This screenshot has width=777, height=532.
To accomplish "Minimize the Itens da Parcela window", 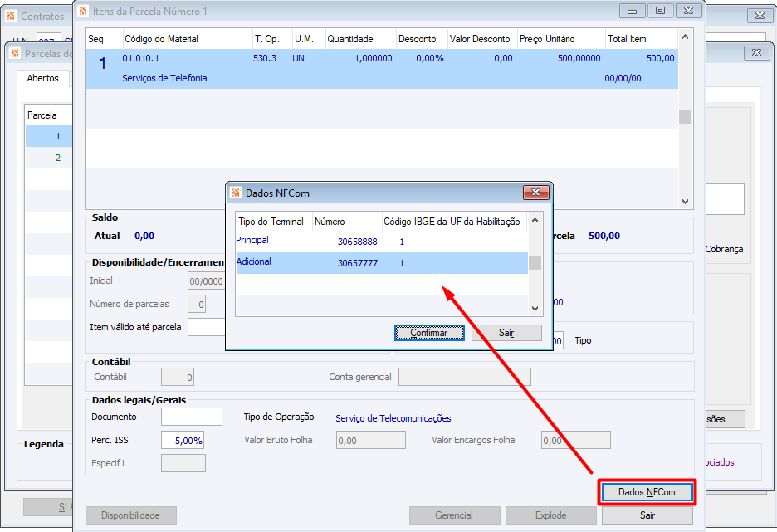I will coord(633,11).
